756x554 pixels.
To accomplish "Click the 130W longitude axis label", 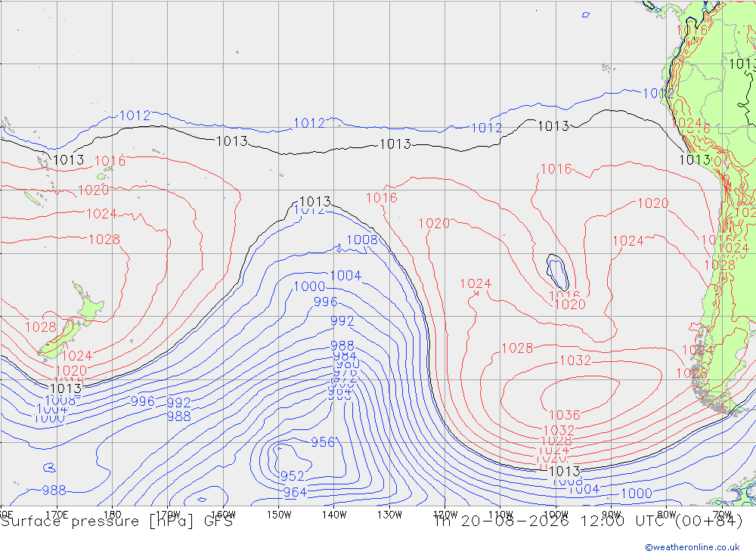I will pos(389,515).
